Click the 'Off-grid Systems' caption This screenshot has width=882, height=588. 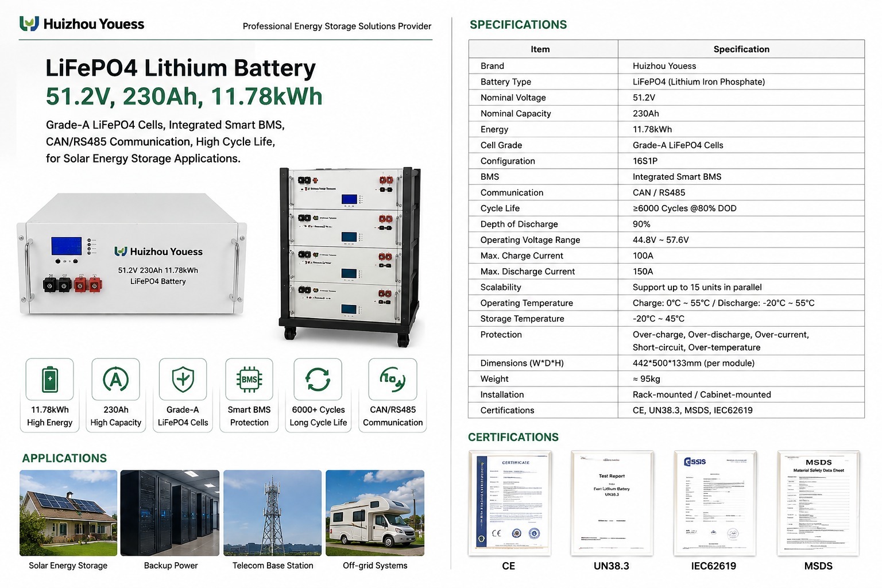coord(375,566)
